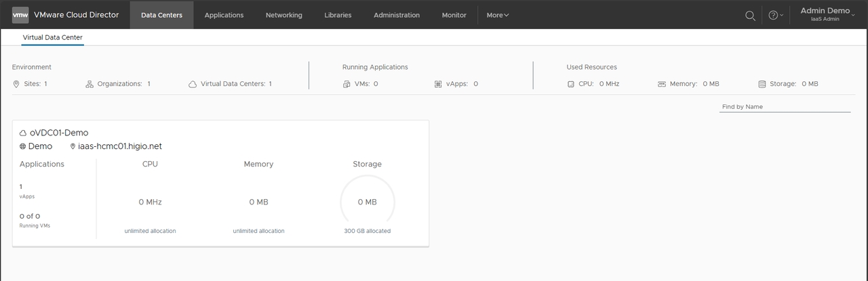Click the Storage disk icon in Used Resources
868x281 pixels.
coord(762,84)
